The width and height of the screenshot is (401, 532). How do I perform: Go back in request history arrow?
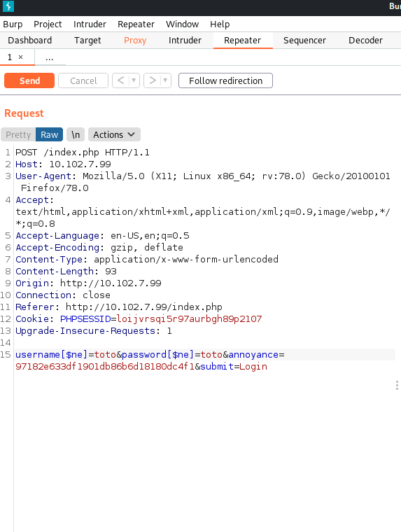[x=121, y=80]
